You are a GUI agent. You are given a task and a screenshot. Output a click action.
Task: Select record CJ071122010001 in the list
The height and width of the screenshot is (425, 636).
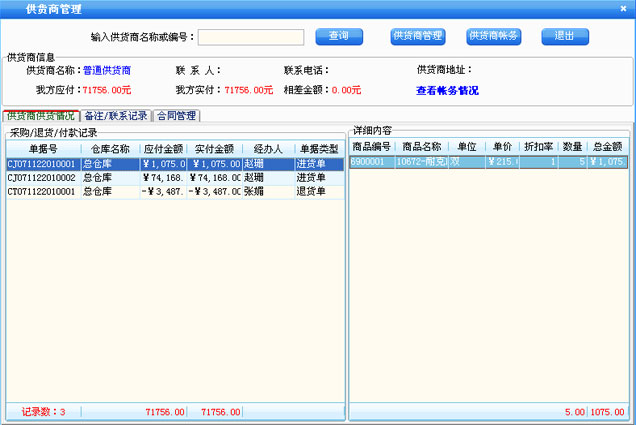40,164
